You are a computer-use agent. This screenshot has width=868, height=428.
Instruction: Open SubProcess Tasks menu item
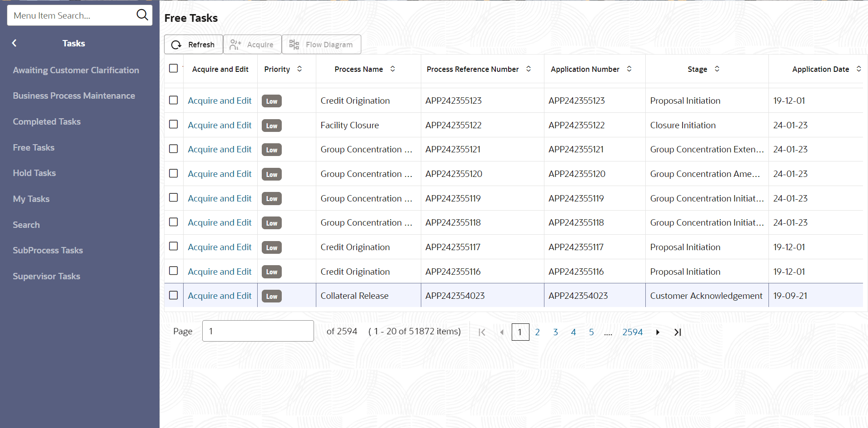pos(48,250)
